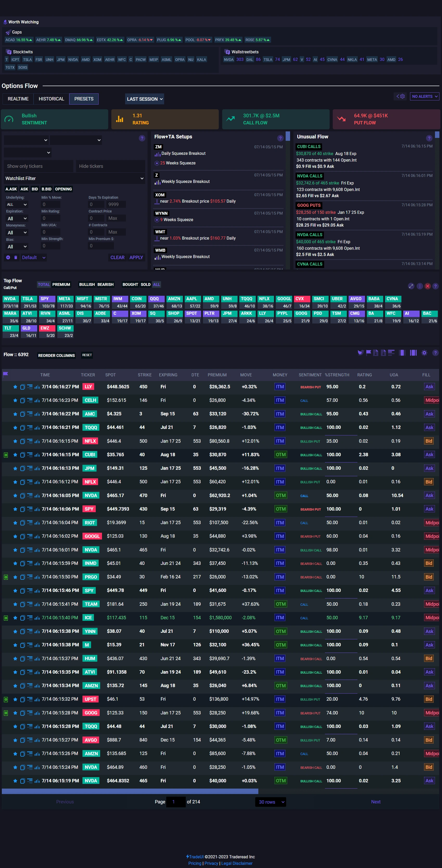The height and width of the screenshot is (868, 442).
Task: Open the Bias All dropdown
Action: tap(17, 247)
